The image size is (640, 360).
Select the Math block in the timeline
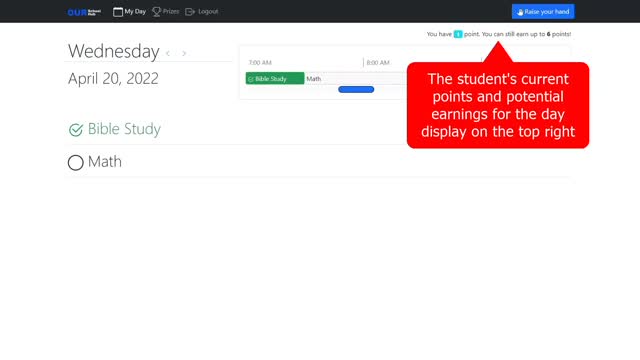[355, 78]
